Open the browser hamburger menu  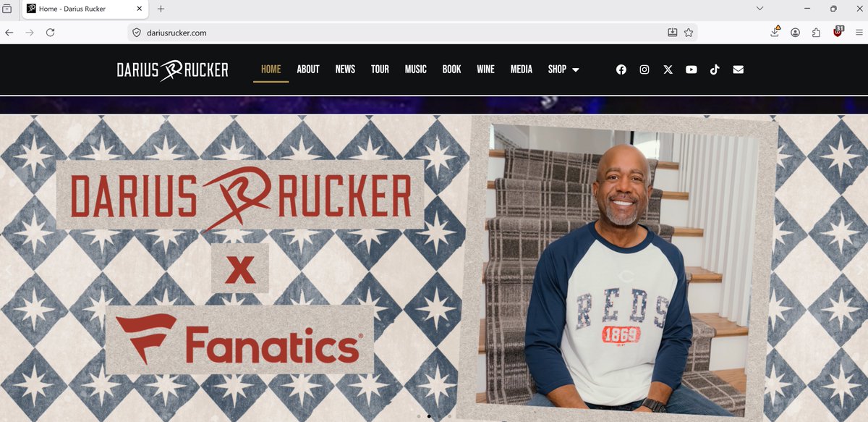pos(859,33)
